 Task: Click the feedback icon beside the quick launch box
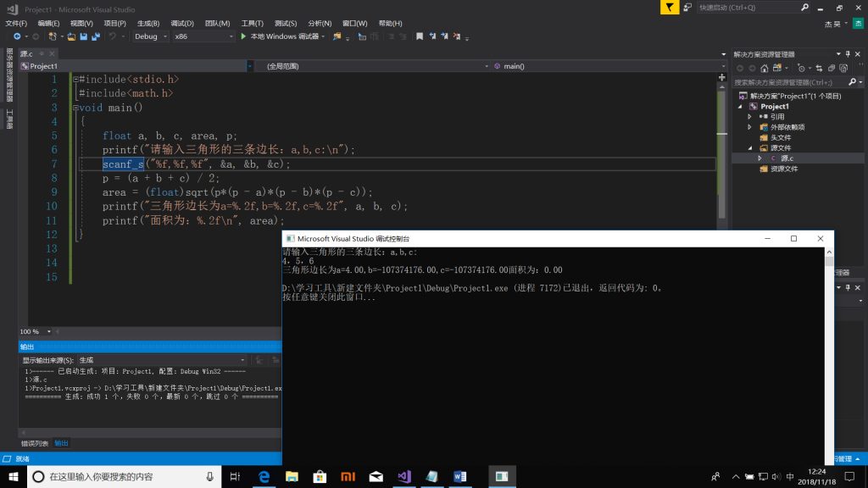[687, 7]
